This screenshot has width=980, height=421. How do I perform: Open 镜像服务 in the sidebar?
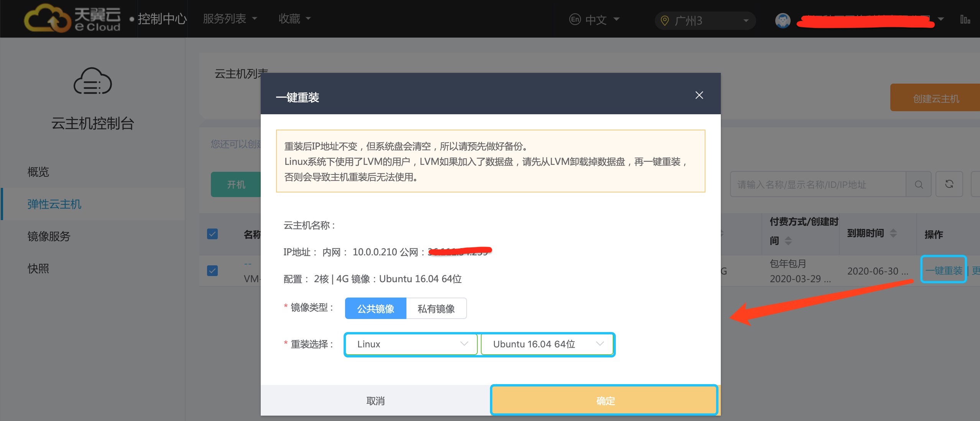(49, 236)
